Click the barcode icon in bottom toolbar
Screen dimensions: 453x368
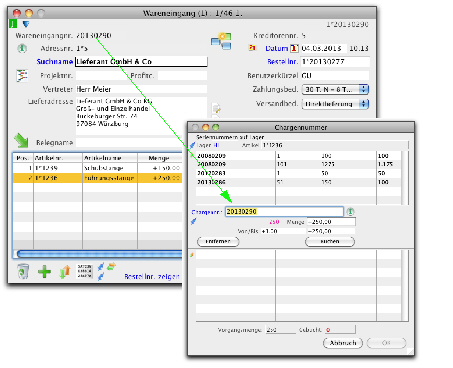point(85,271)
